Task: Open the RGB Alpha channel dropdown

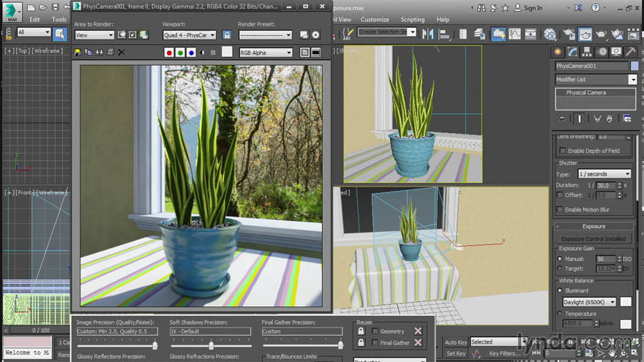Action: point(266,53)
